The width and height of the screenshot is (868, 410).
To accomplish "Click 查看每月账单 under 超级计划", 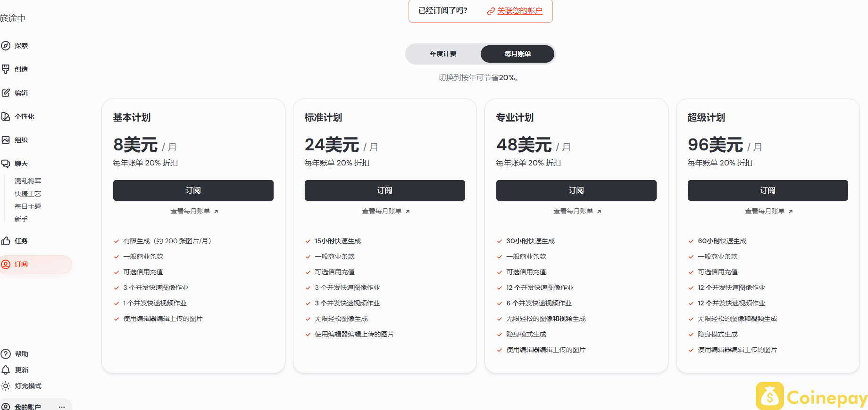I will (x=768, y=211).
